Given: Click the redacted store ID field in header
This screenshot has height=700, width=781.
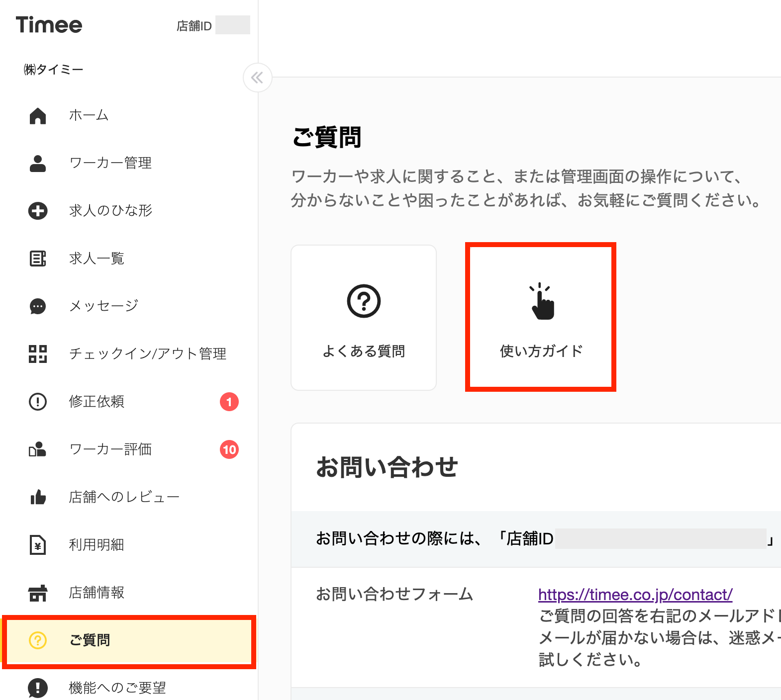Looking at the screenshot, I should (233, 25).
